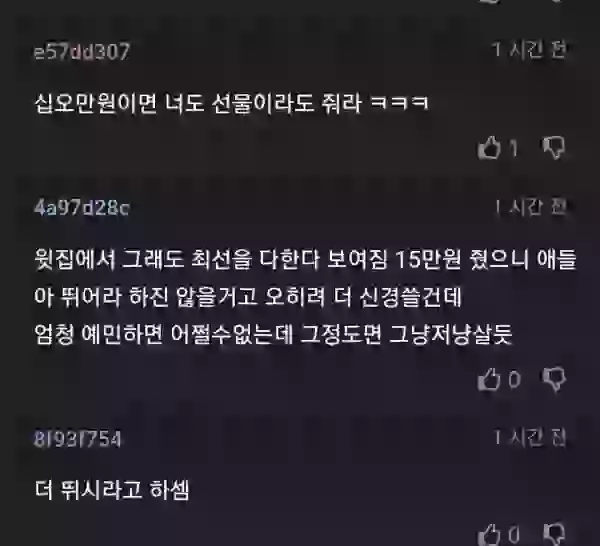Screen dimensions: 600x546
Task: Click the line starting with '아 뛰어라 하진'
Action: coord(248,297)
